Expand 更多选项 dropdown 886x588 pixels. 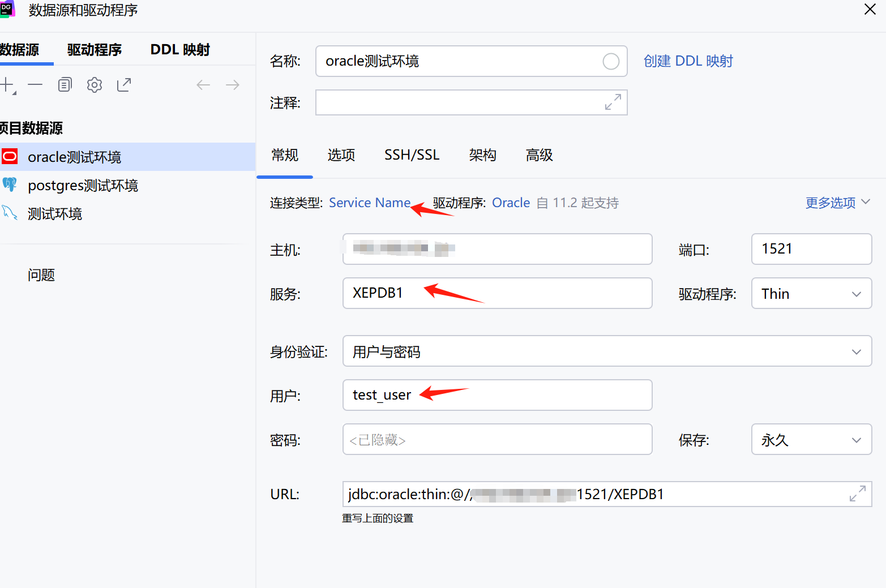tap(838, 203)
